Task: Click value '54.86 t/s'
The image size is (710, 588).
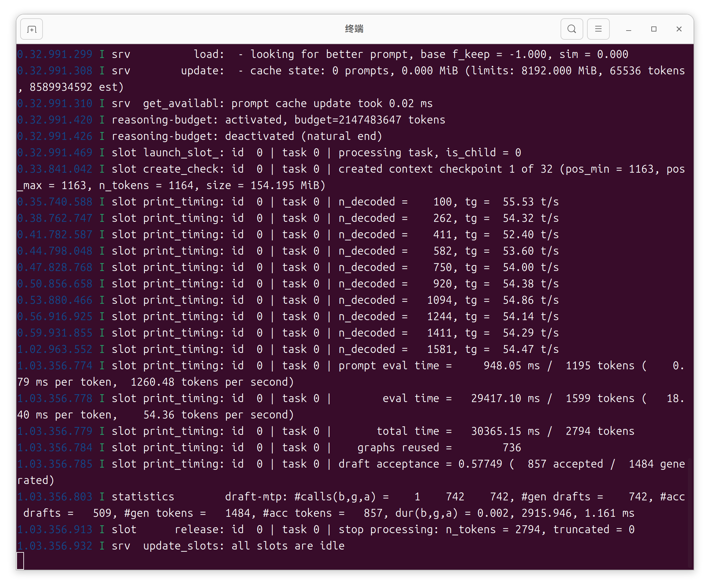Action: 531,300
